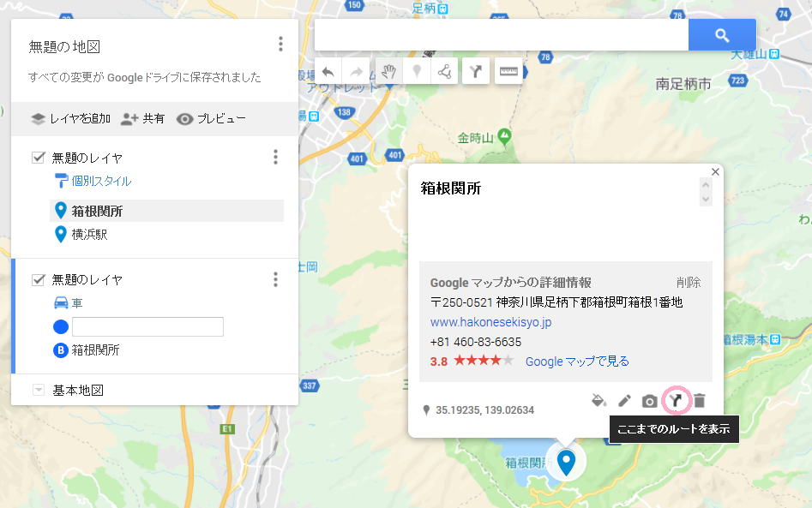Image resolution: width=812 pixels, height=508 pixels.
Task: Open the map title 無題の地図
Action: click(64, 47)
